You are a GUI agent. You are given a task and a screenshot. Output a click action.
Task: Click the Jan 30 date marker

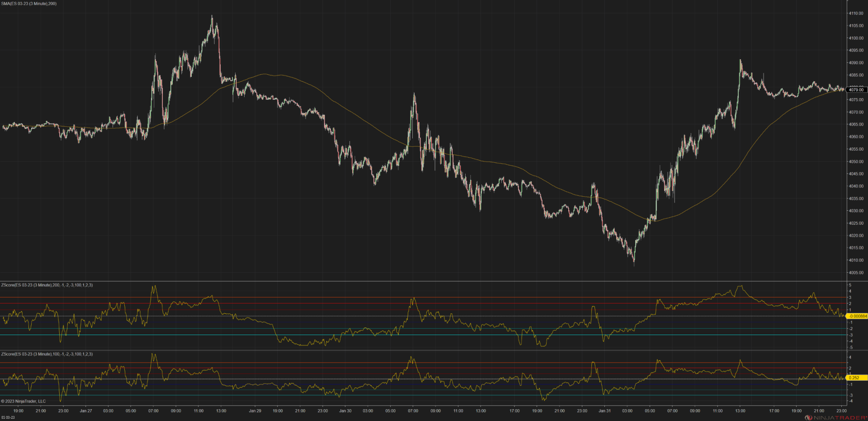pos(345,411)
